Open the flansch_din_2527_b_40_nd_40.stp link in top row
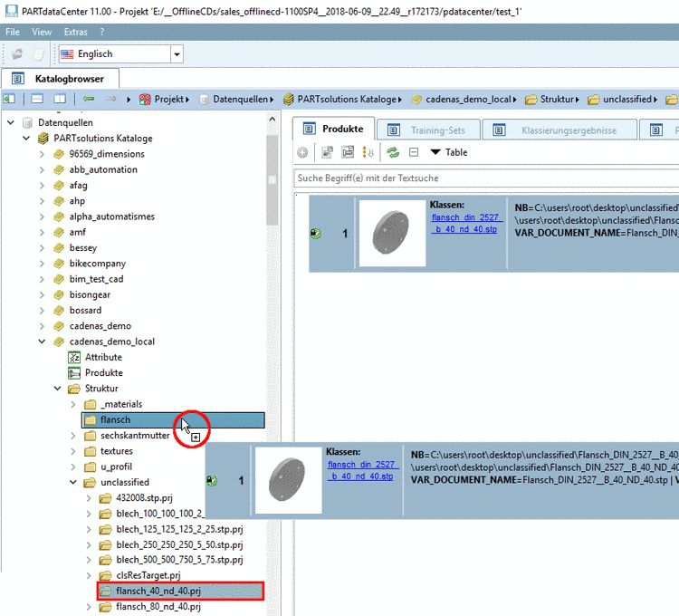 click(x=467, y=223)
